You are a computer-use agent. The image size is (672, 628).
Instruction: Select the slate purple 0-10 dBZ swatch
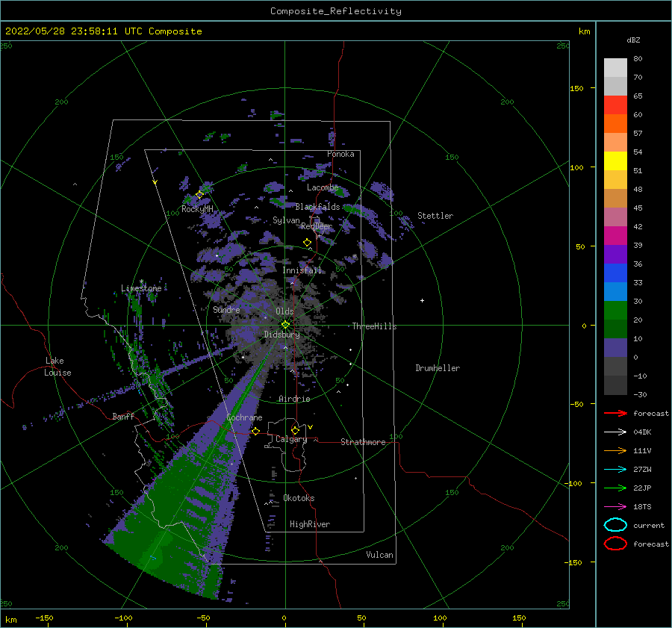[615, 348]
